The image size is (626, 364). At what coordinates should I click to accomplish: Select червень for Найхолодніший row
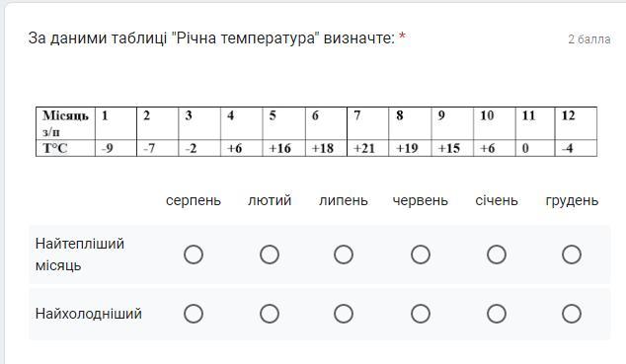pyautogui.click(x=421, y=314)
